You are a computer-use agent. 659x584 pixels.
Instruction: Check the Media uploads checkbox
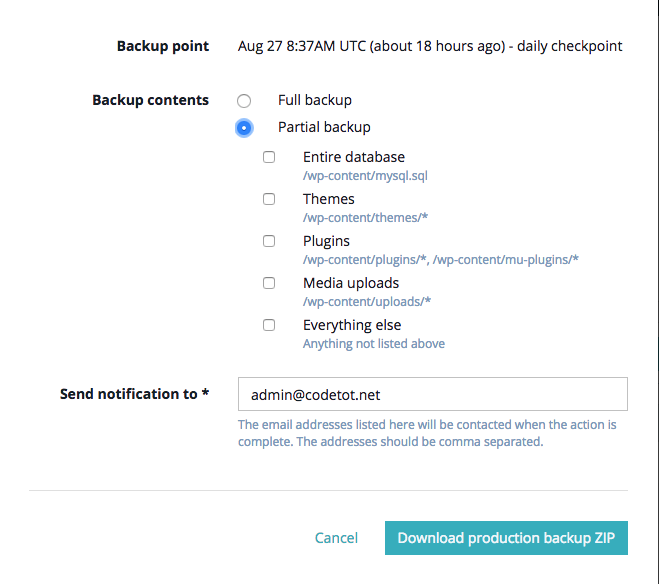269,283
